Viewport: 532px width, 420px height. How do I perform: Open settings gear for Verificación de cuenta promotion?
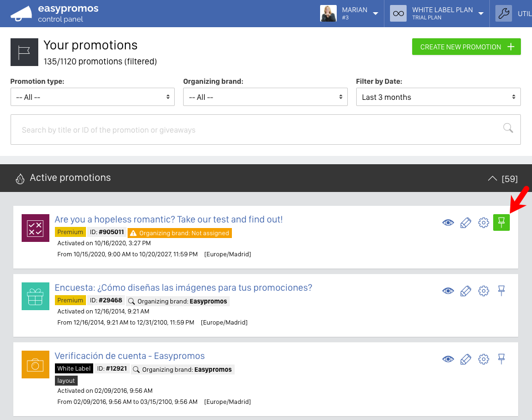point(484,359)
